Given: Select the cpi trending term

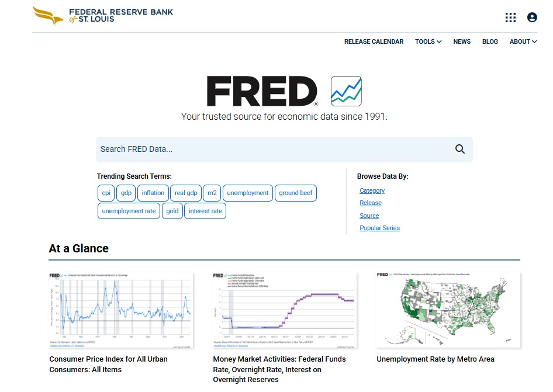Looking at the screenshot, I should pos(106,193).
